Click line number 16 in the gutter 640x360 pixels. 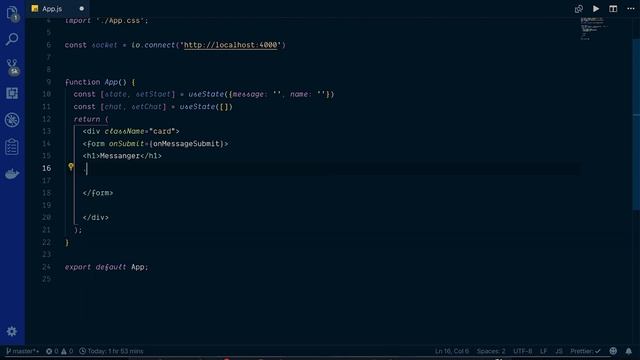point(47,168)
